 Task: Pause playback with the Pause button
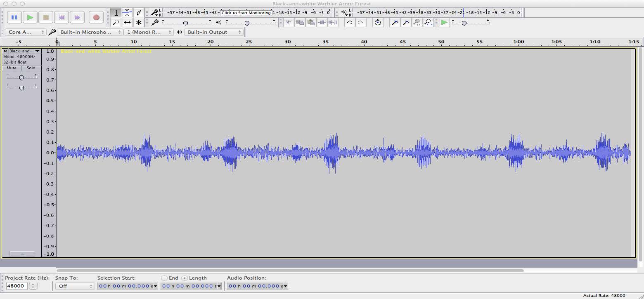[14, 17]
